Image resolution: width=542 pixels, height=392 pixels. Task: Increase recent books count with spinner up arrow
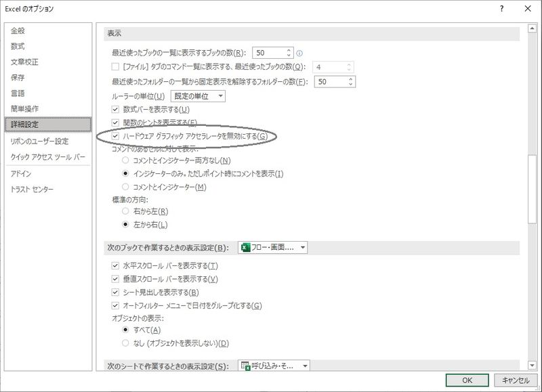[x=289, y=49]
